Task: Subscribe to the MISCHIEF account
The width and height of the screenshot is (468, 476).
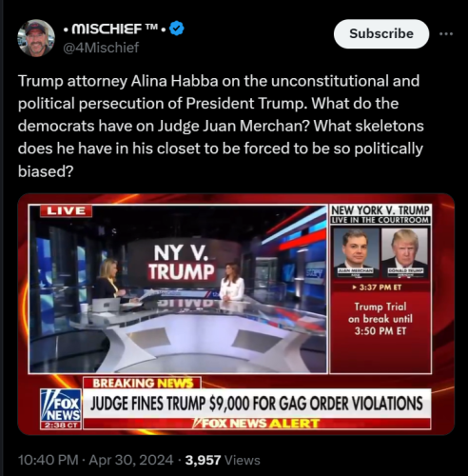Action: tap(381, 33)
